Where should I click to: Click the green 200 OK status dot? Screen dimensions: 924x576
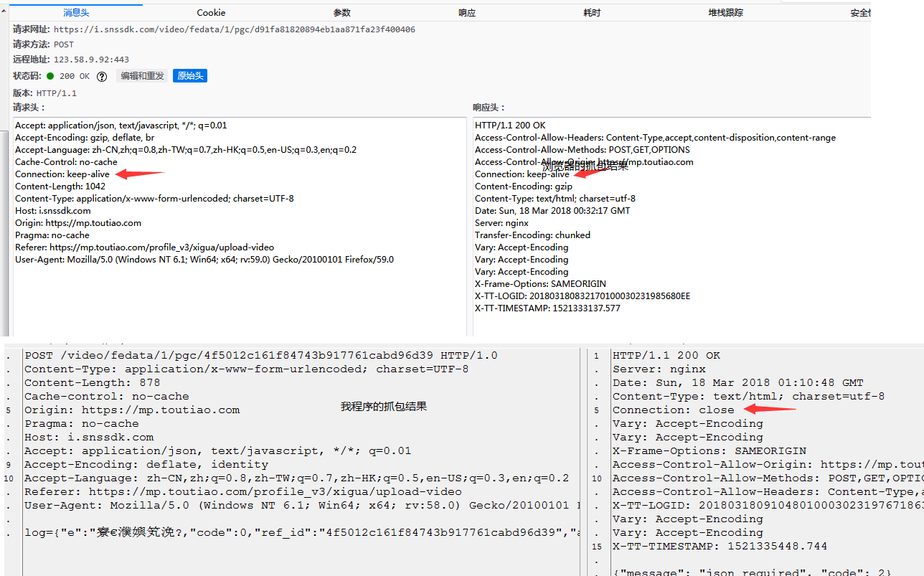coord(50,76)
